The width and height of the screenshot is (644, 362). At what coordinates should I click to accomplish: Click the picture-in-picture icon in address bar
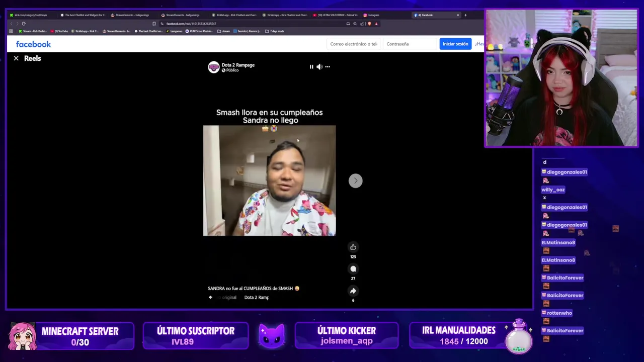348,24
